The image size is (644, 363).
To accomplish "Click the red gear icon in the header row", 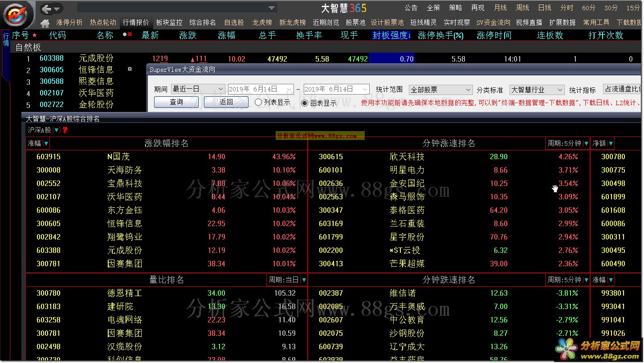I will pos(130,34).
